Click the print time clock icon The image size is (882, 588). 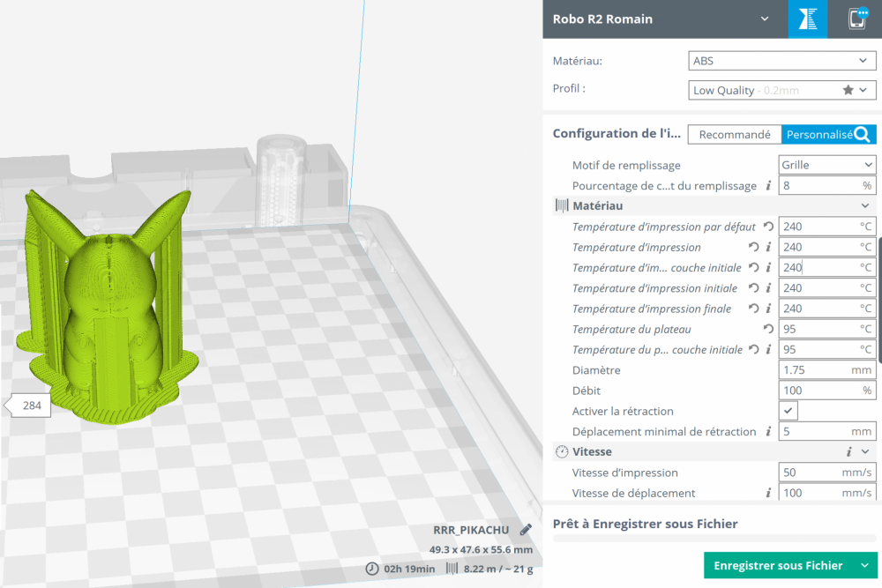372,569
